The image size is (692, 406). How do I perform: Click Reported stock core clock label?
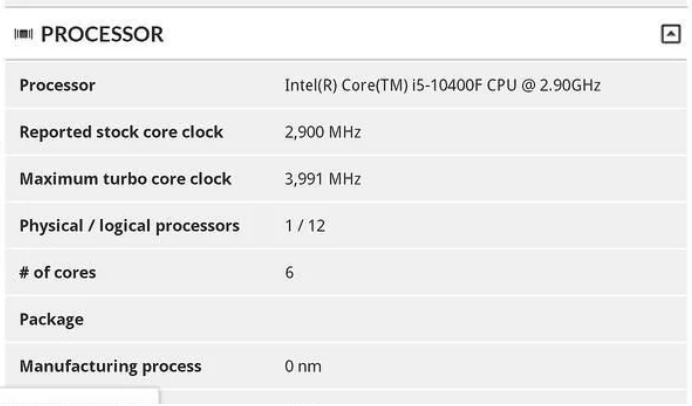pos(121,132)
